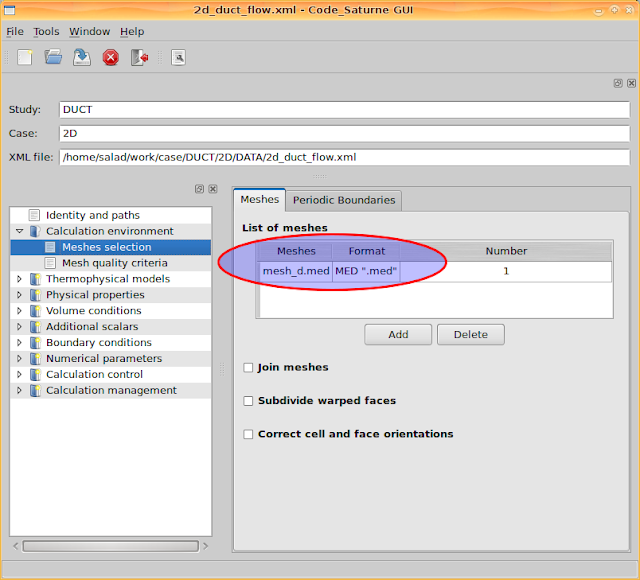Screen dimensions: 640x580
Task: Click the New file toolbar icon
Action: point(25,57)
